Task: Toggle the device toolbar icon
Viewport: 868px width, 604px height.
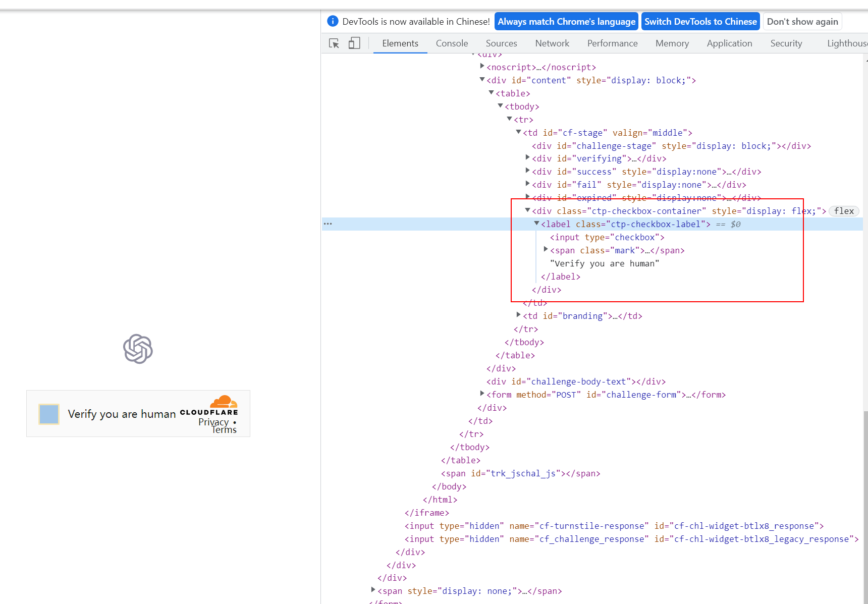Action: pos(354,43)
